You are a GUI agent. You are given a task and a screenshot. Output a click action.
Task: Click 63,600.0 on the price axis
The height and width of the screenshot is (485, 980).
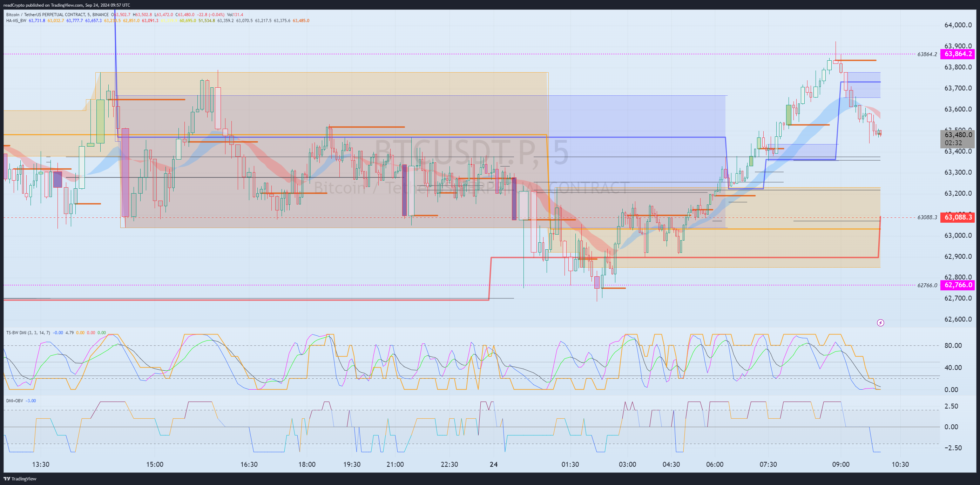[x=958, y=109]
